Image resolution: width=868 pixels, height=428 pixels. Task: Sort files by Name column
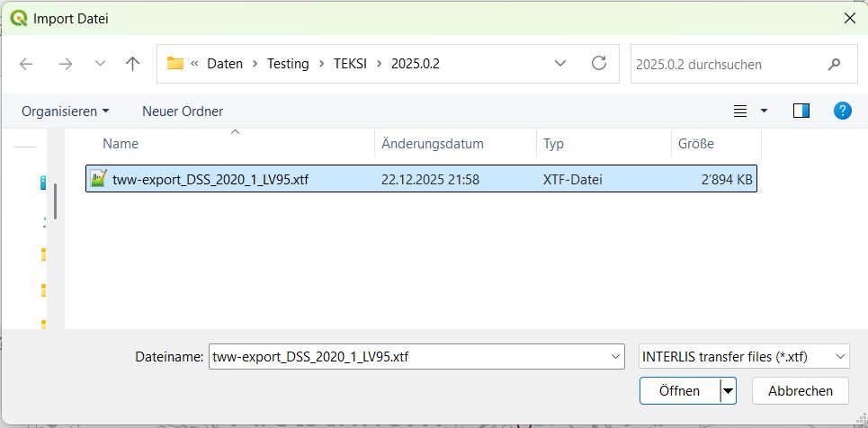(121, 144)
